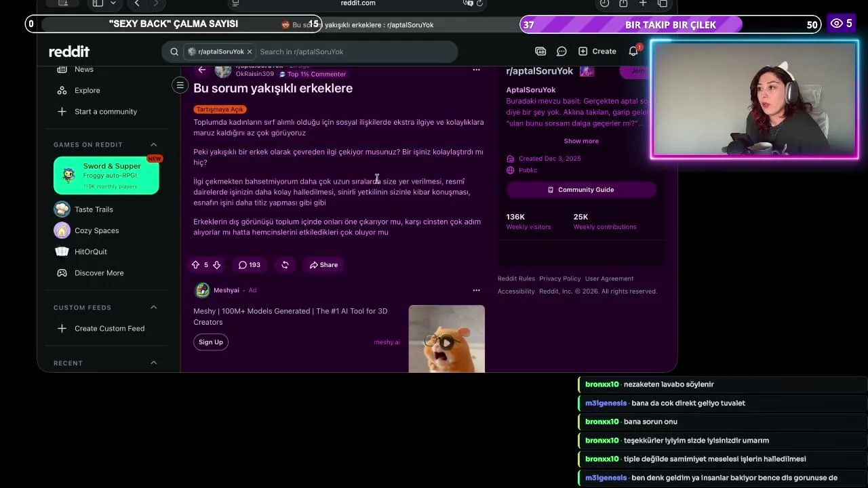868x488 pixels.
Task: Click the Sign Up button on Meshy ad
Action: (x=211, y=342)
